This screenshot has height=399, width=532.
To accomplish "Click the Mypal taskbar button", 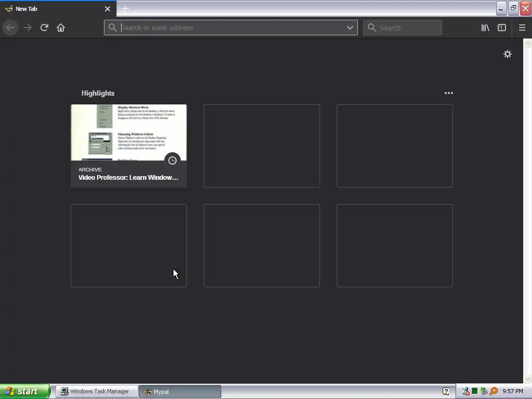I will coord(180,392).
